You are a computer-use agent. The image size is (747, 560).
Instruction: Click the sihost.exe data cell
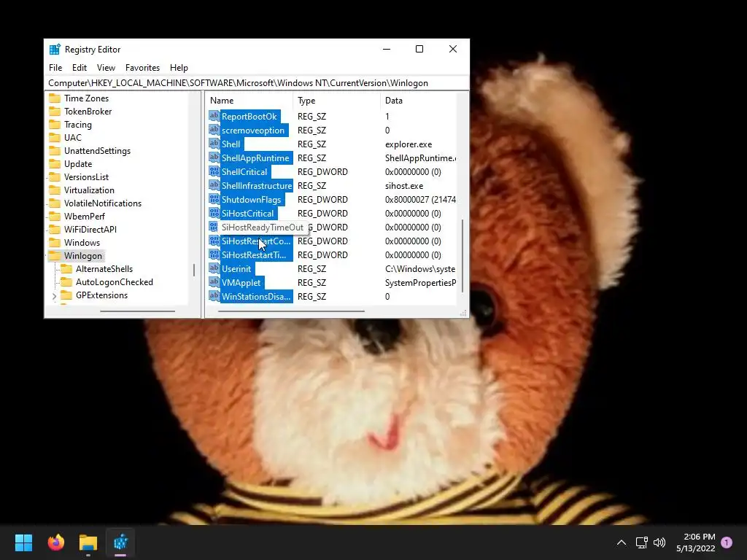coord(404,185)
